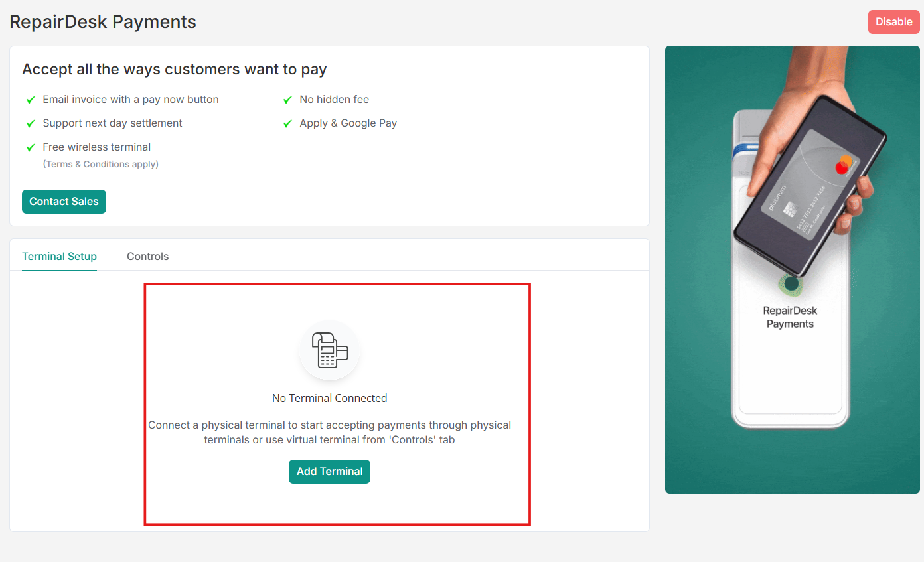The height and width of the screenshot is (562, 924).
Task: Click the Mastercard logo on the card
Action: [x=843, y=164]
